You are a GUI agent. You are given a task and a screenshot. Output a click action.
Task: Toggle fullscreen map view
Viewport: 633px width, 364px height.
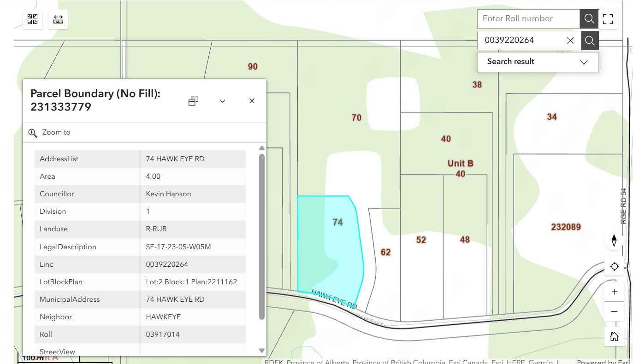coord(608,19)
